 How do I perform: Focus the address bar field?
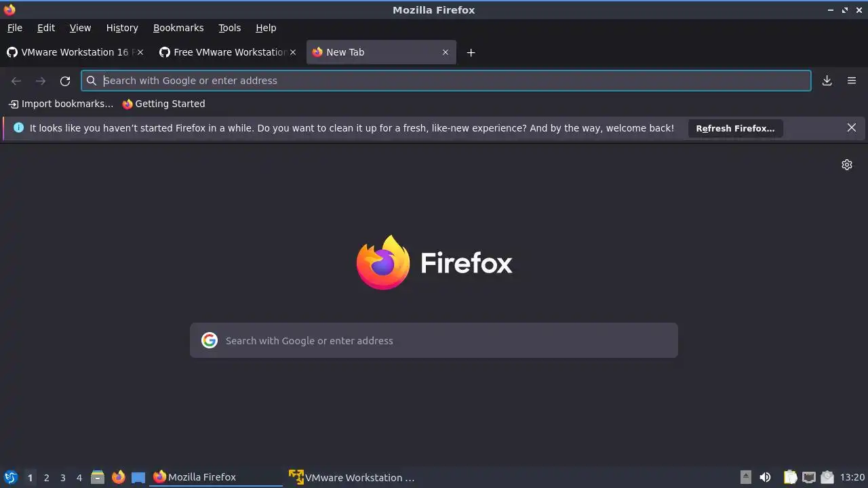[x=446, y=81]
